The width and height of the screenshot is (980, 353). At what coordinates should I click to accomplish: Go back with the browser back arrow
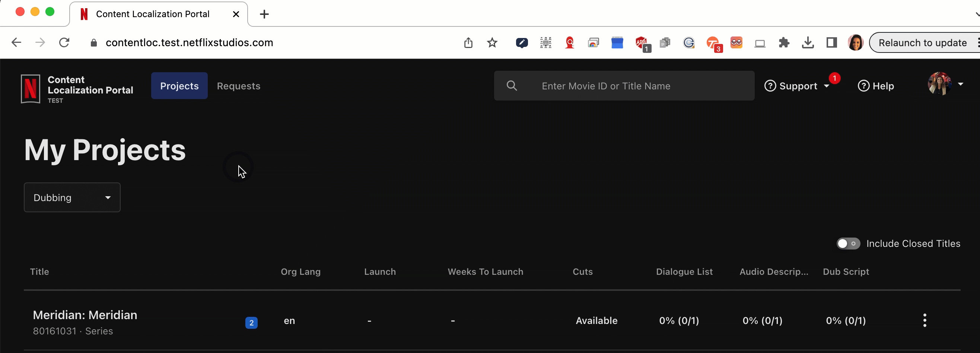pyautogui.click(x=16, y=42)
